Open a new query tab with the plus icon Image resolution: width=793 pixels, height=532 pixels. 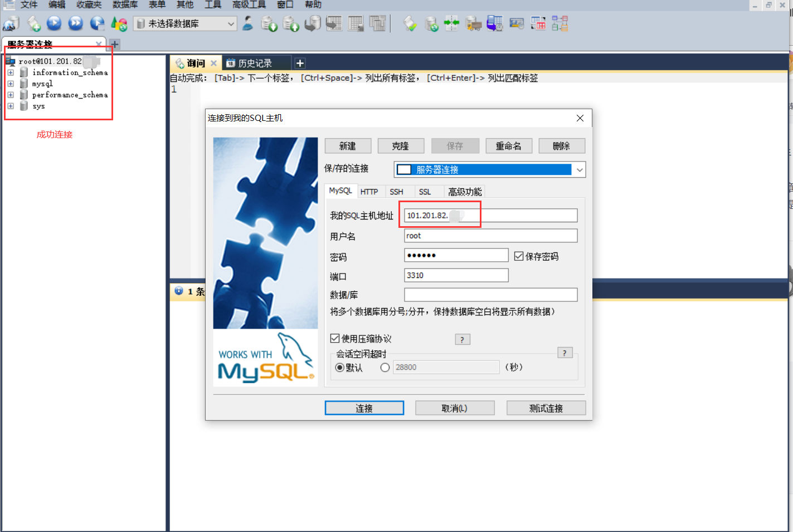pos(300,63)
